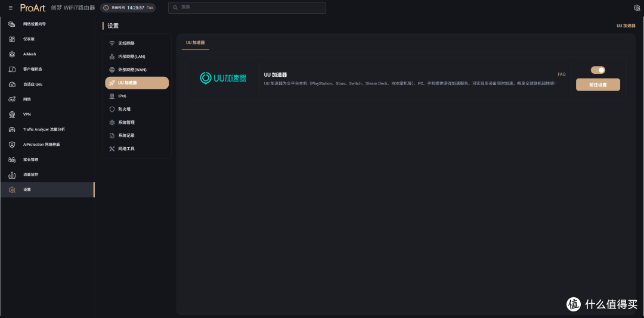Open the 流量监控 bar chart icon

[12, 174]
